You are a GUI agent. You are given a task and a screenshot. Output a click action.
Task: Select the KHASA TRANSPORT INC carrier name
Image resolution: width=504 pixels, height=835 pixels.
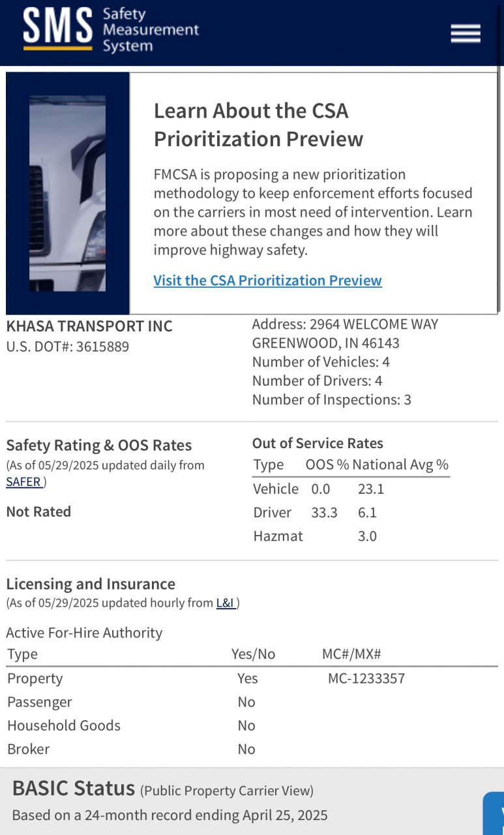[89, 326]
